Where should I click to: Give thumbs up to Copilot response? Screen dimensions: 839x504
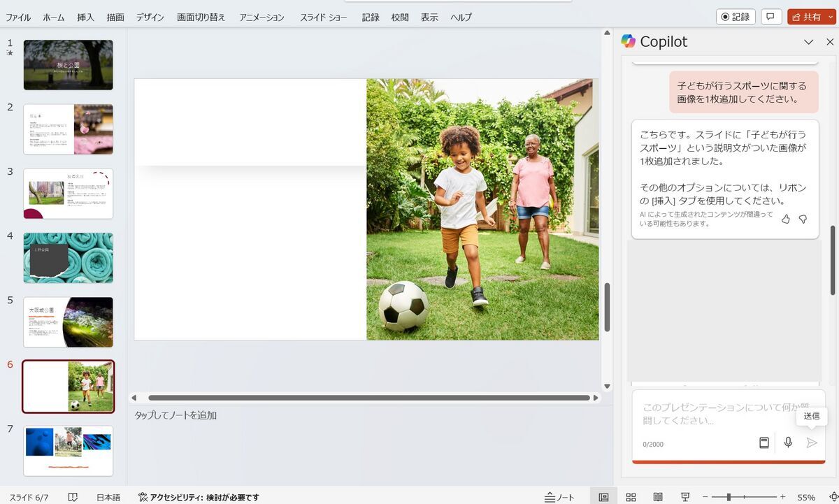click(x=785, y=219)
